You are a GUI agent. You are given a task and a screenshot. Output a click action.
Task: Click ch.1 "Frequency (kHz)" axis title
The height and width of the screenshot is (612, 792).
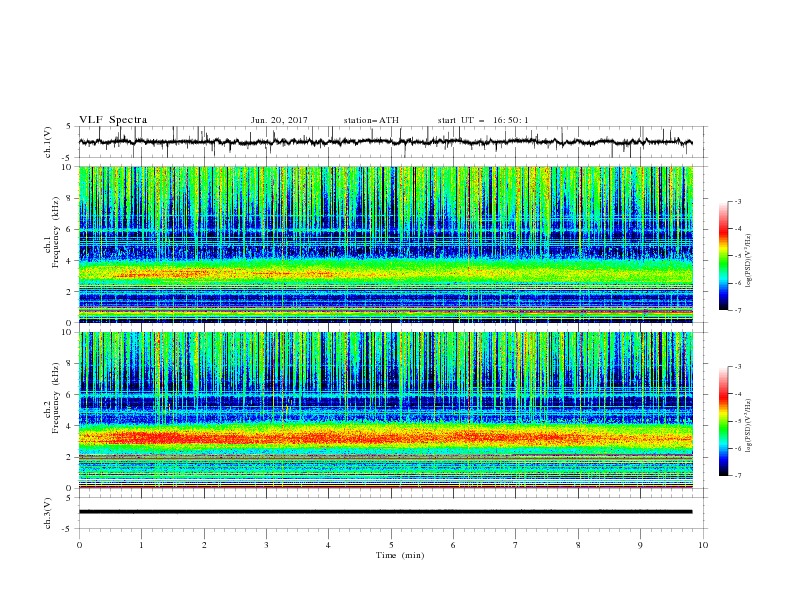click(x=56, y=232)
